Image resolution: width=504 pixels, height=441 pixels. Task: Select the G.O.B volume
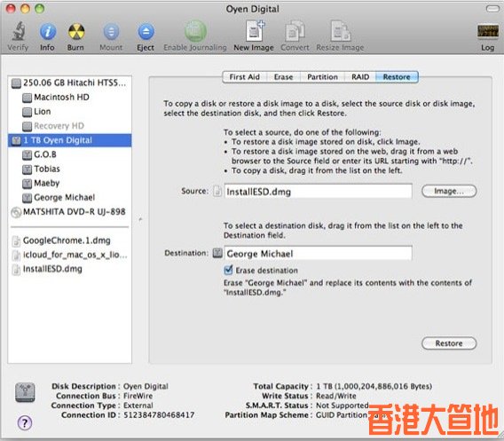coord(69,154)
